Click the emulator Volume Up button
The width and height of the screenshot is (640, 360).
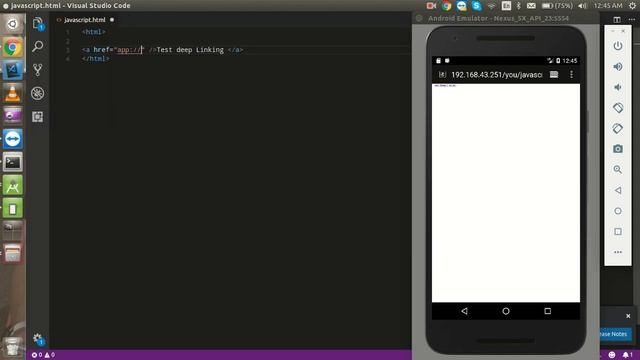click(x=618, y=67)
